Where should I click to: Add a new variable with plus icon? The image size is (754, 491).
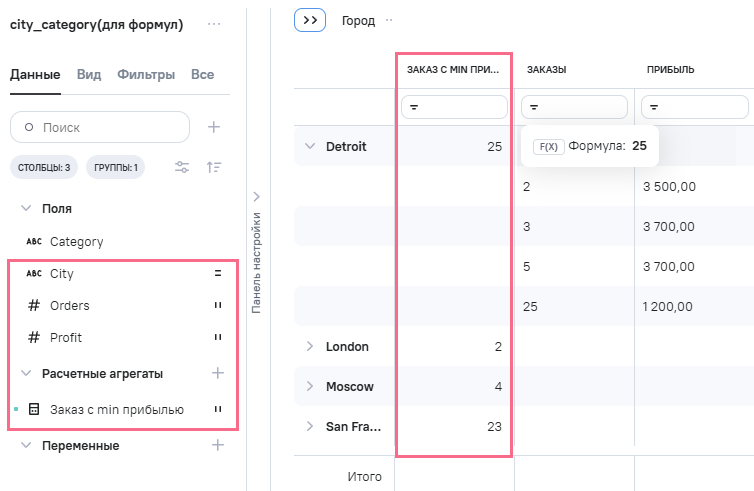(218, 445)
